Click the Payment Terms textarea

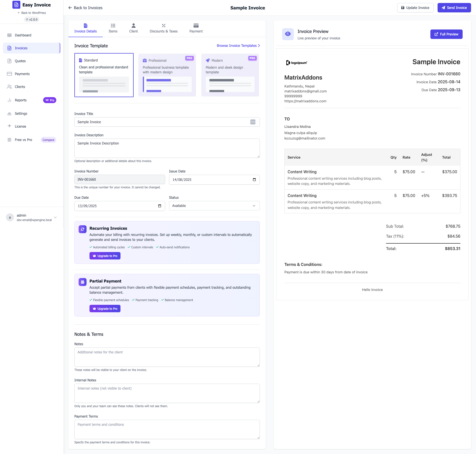[x=167, y=429]
